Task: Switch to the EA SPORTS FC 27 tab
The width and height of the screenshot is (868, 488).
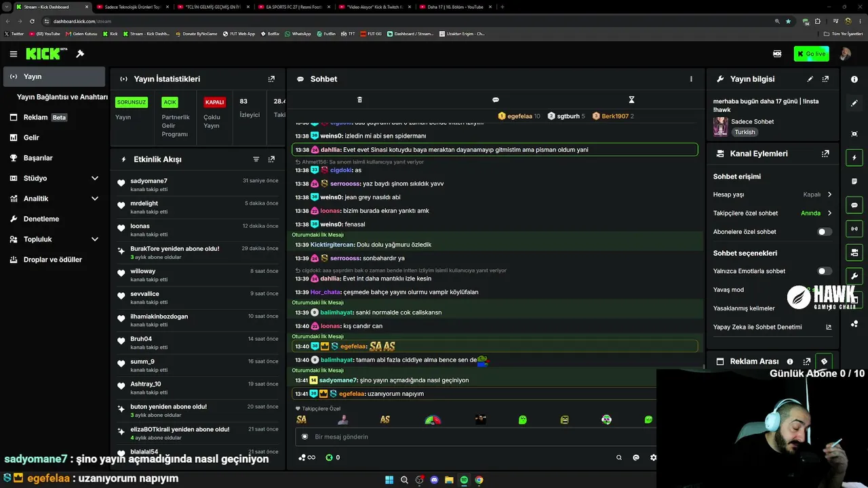Action: coord(294,7)
